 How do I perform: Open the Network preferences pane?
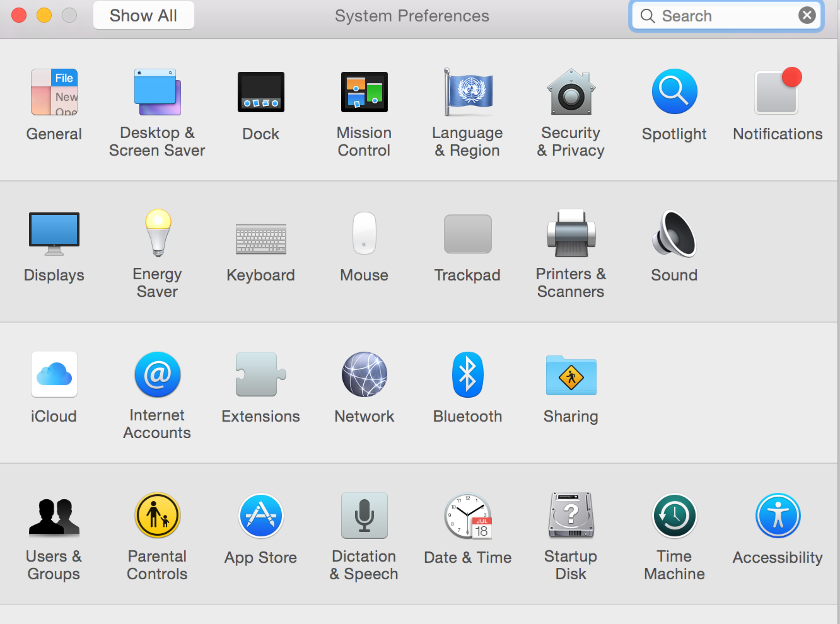coord(364,374)
